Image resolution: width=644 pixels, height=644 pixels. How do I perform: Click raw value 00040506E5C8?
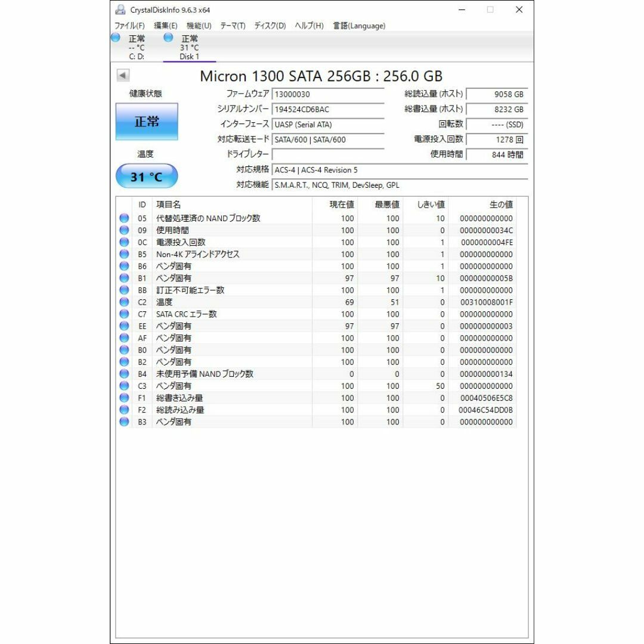487,398
